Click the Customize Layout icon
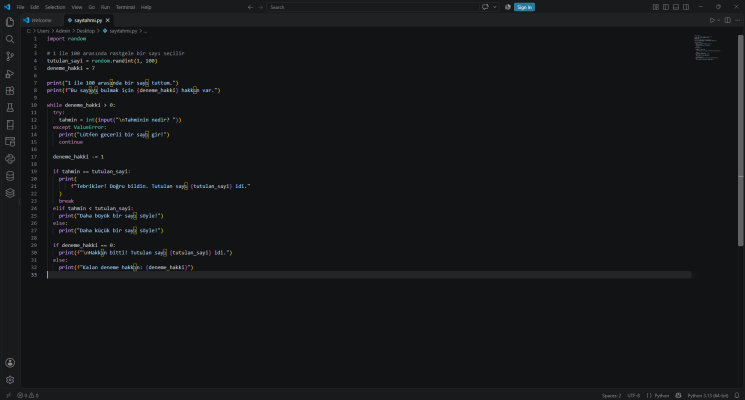745x400 pixels. click(x=656, y=7)
